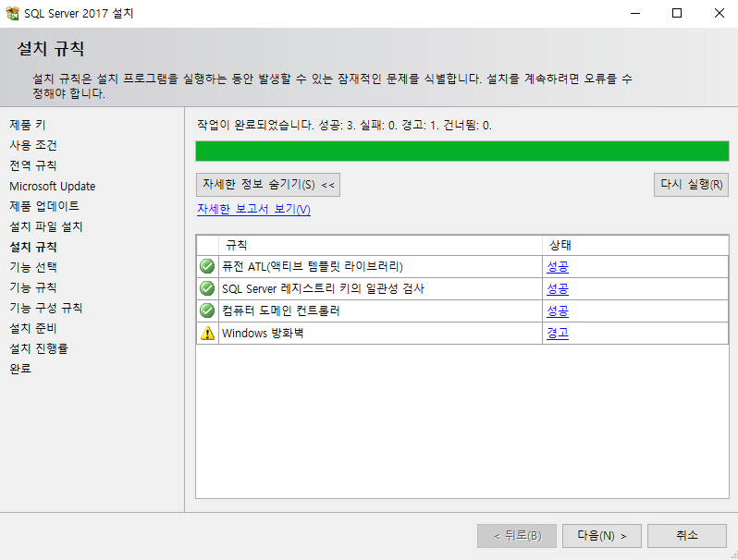
Task: Click the 작업이 완료되었습니다 summary text
Action: (x=344, y=125)
